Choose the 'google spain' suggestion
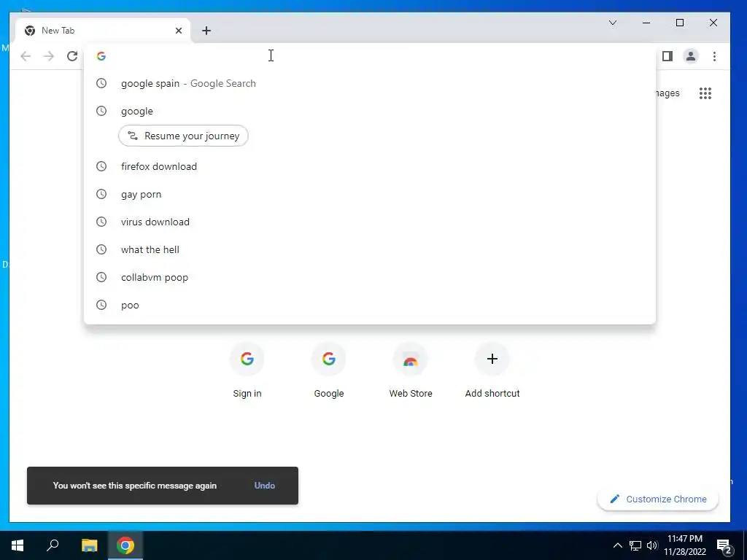The image size is (747, 560). [x=370, y=83]
